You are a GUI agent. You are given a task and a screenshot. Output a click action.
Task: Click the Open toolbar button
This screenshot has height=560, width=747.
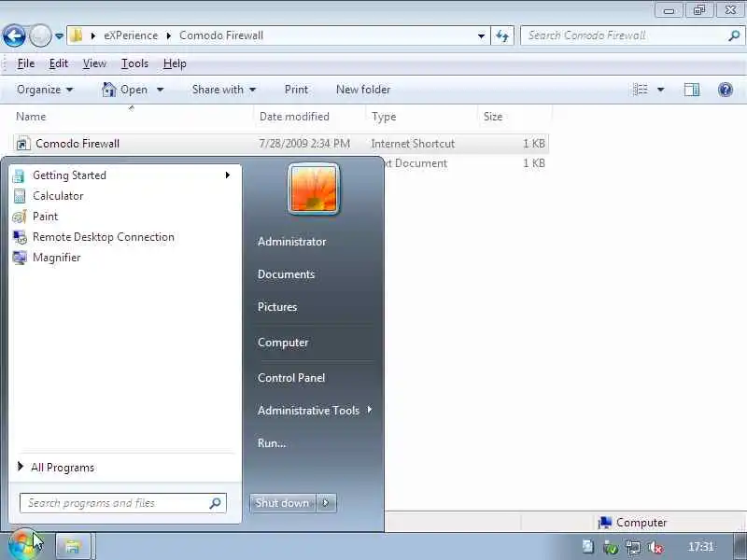(x=125, y=90)
